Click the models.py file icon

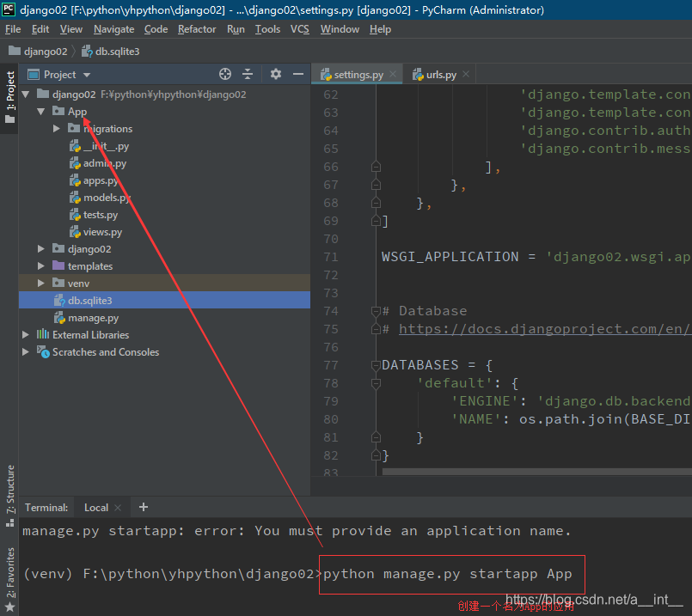75,198
